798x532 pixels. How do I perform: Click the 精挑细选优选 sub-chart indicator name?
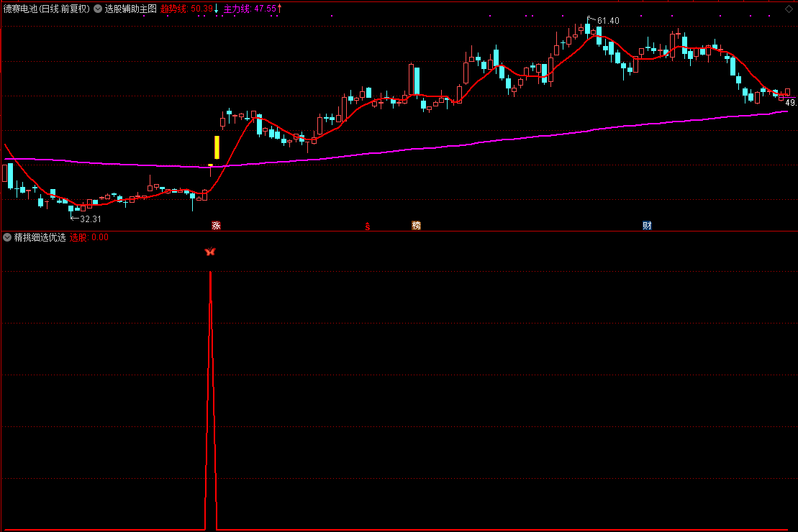(x=40, y=237)
